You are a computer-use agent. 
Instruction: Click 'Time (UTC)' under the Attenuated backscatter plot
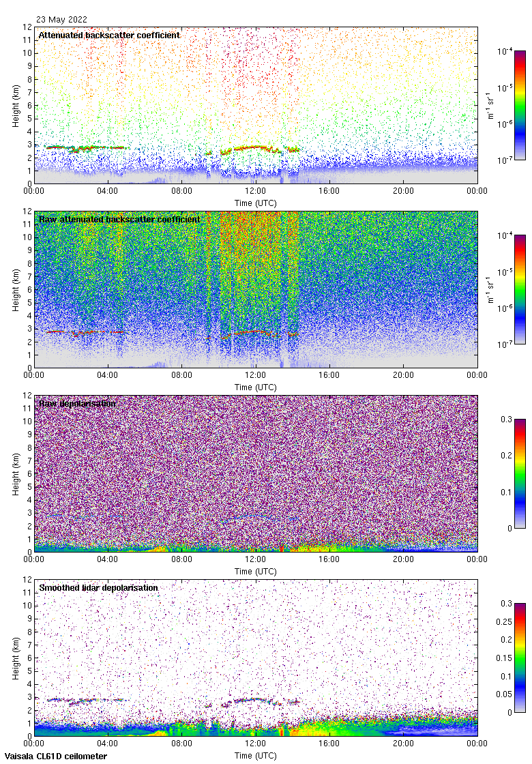point(255,203)
